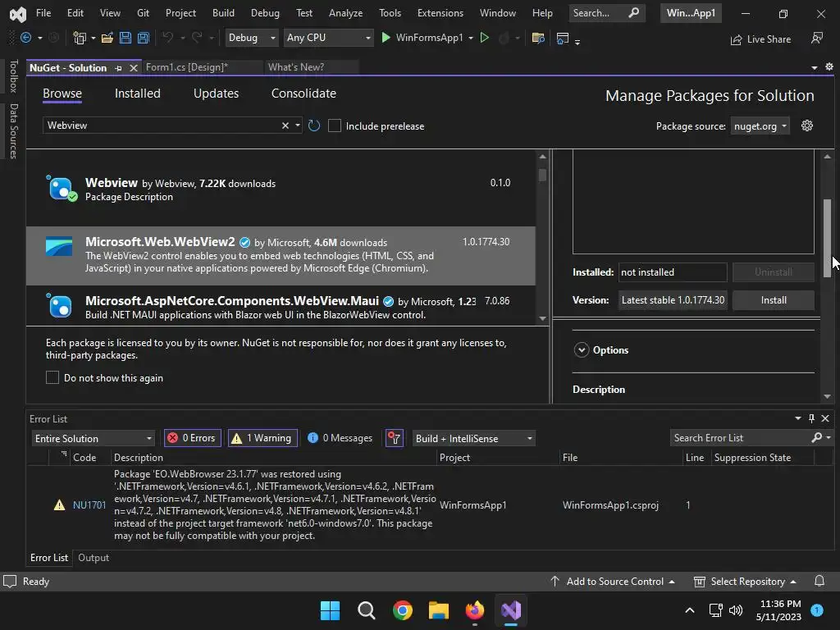Click the Undo arrow icon

coord(167,38)
